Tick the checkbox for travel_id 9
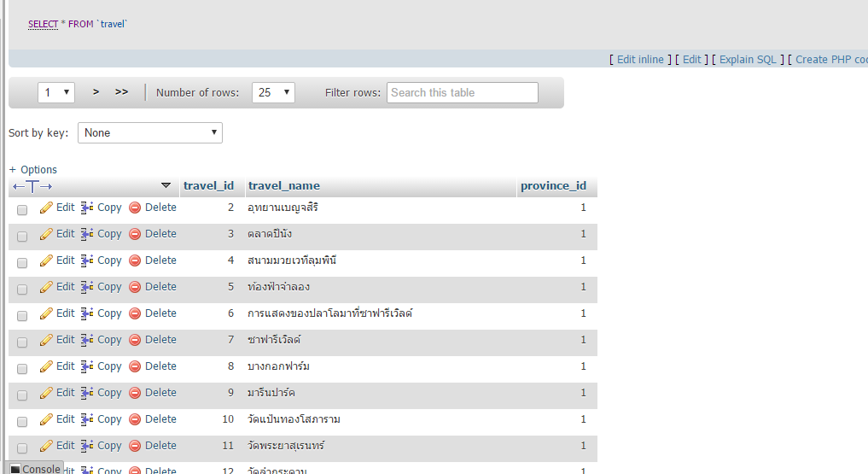This screenshot has height=474, width=868. click(22, 395)
